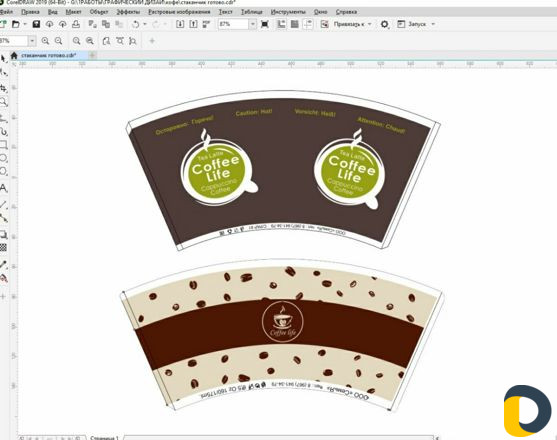
Task: Click the Undo arrow icon
Action: point(135,24)
